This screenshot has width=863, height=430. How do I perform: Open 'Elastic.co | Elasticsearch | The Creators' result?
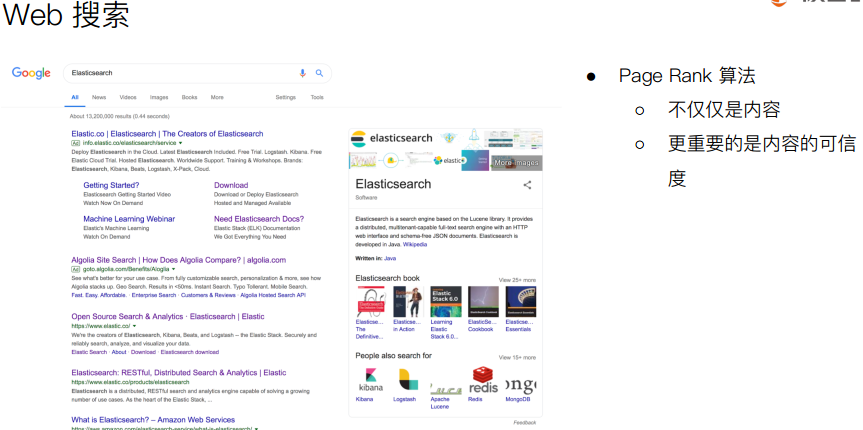[x=167, y=134]
